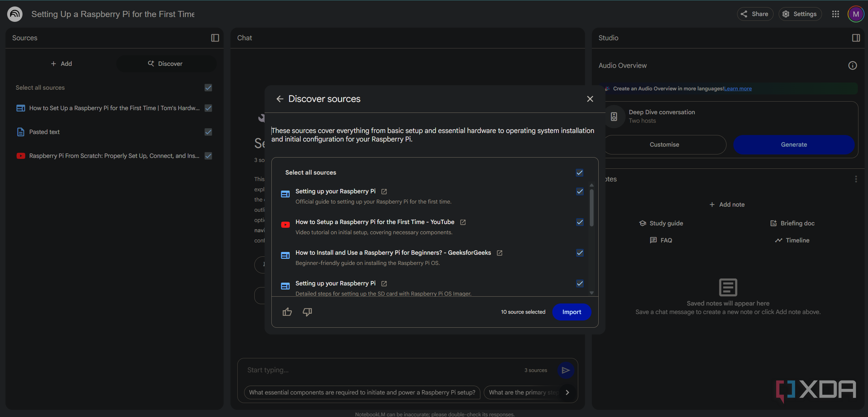The height and width of the screenshot is (417, 868).
Task: Open 'How to Install and Use a Raspberry Pi' source
Action: (x=393, y=253)
